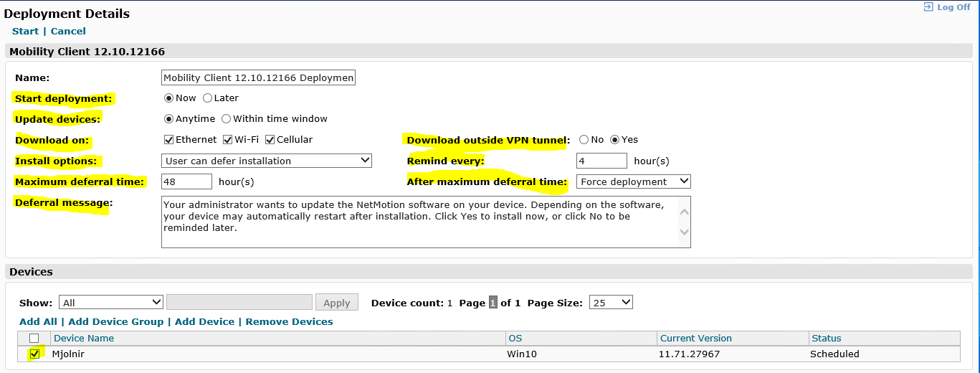Click the Remind every hours field

(x=601, y=161)
